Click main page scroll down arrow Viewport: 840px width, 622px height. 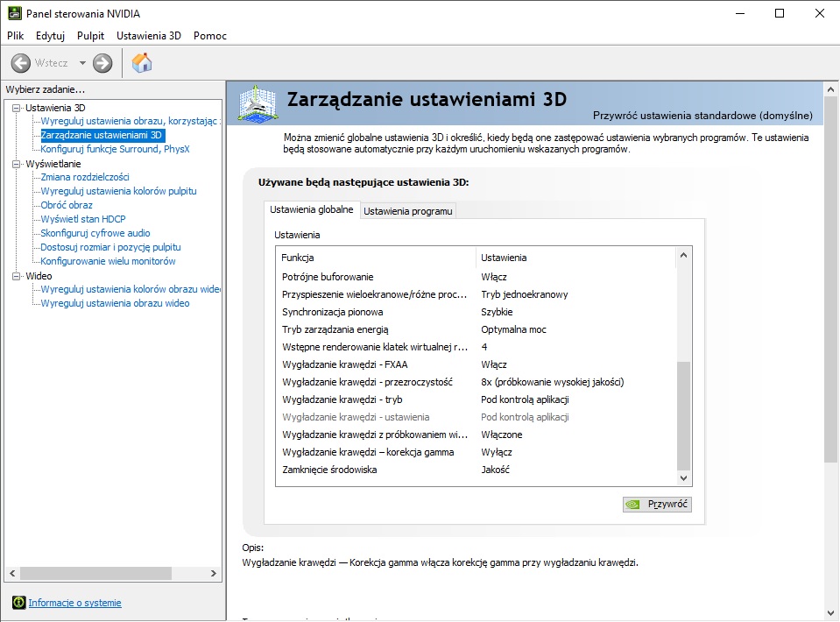click(830, 613)
